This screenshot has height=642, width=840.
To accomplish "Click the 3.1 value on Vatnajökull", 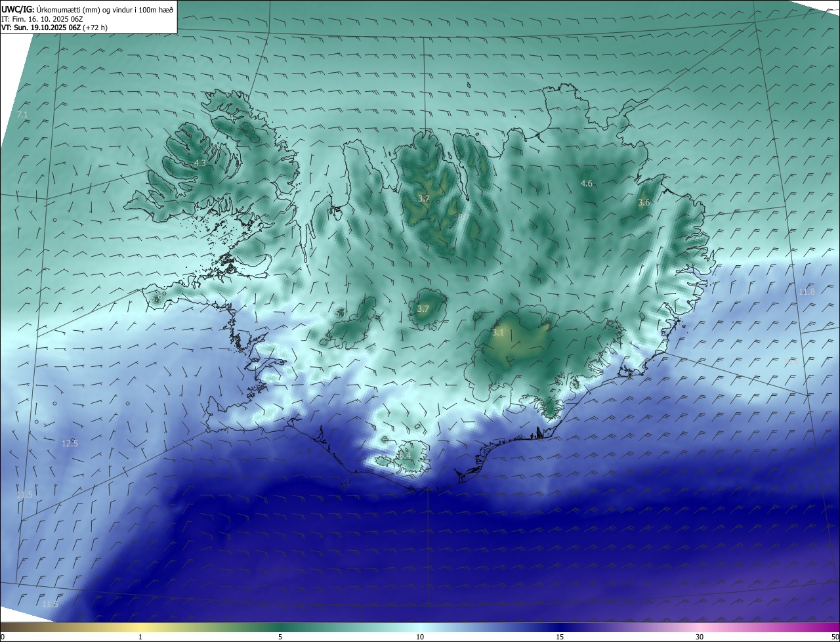I will point(498,333).
